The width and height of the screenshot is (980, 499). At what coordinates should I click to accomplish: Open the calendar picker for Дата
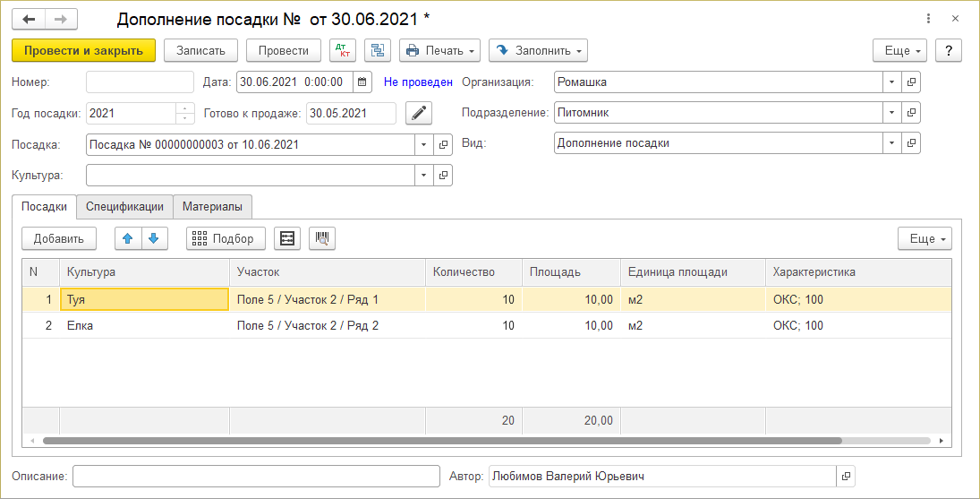click(362, 82)
